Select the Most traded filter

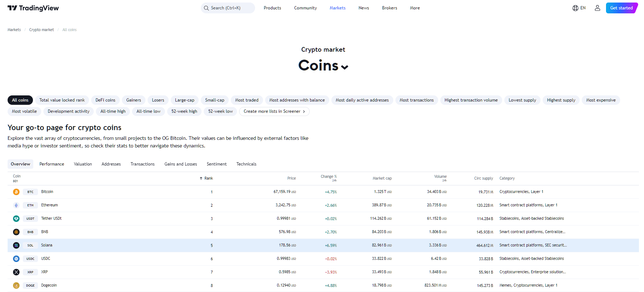tap(247, 100)
